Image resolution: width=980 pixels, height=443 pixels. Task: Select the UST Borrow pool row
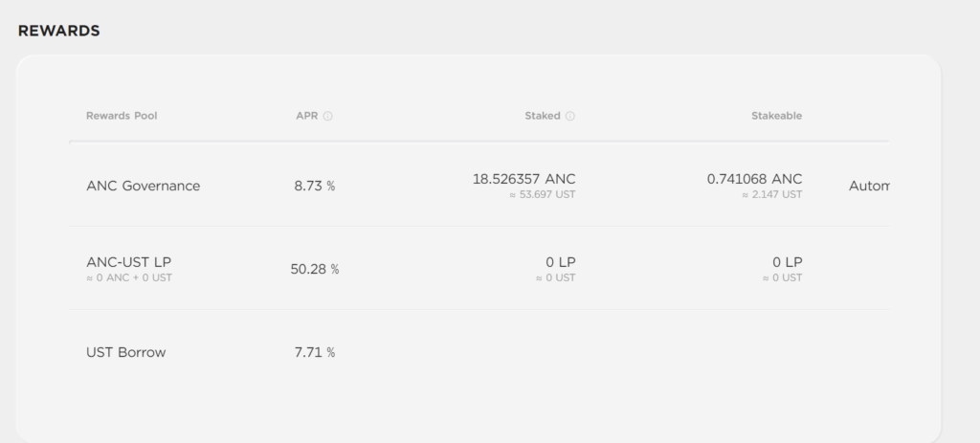coord(125,352)
